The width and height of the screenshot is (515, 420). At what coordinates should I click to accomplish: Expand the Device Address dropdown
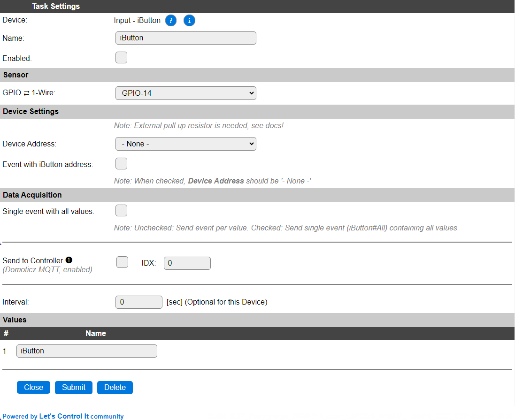coord(186,144)
